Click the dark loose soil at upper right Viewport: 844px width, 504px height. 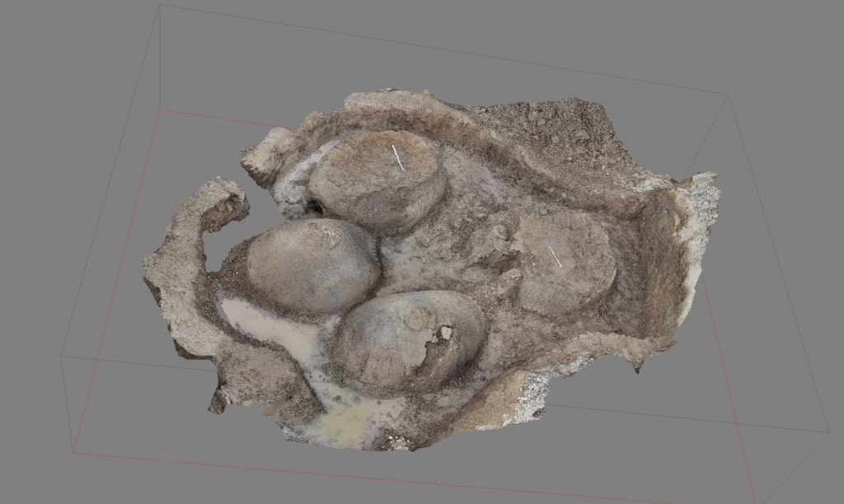[x=569, y=128]
